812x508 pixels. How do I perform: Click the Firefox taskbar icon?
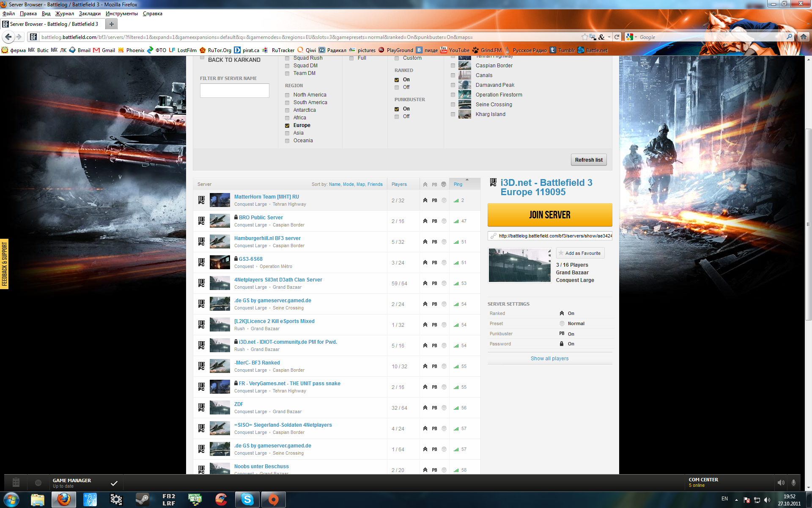[x=64, y=500]
